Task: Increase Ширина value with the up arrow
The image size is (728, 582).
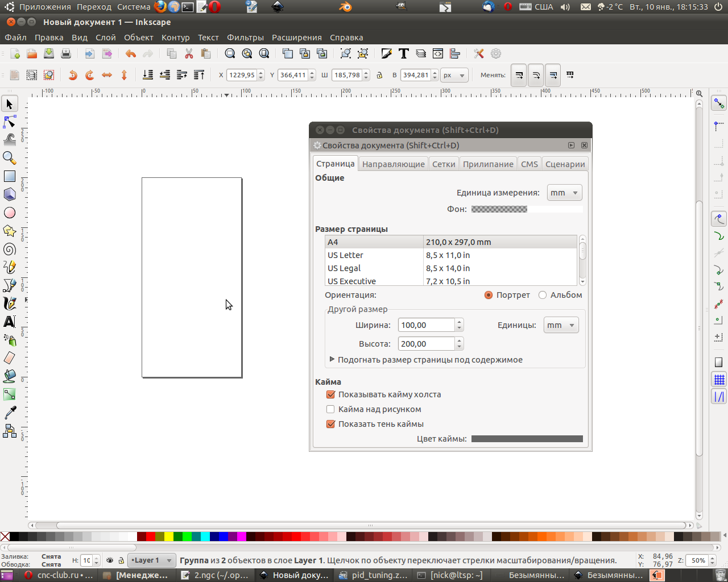Action: [460, 322]
